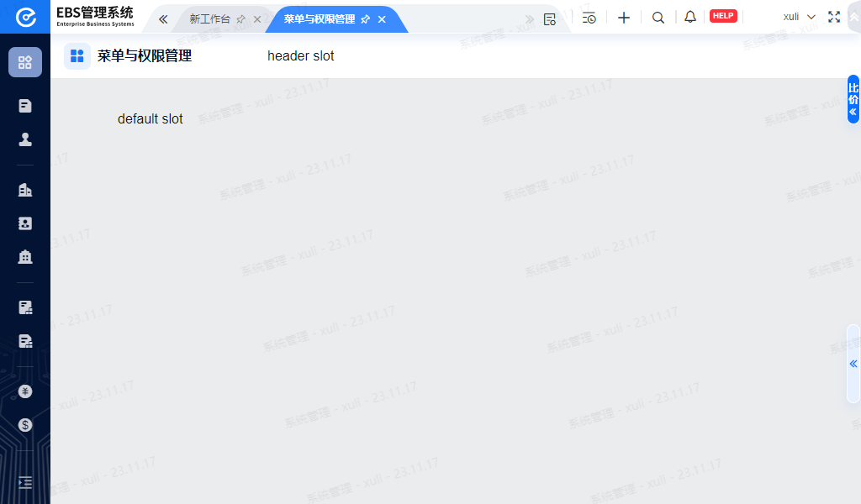Expand the sidebar menu at bottom
The image size is (861, 504).
(x=25, y=482)
